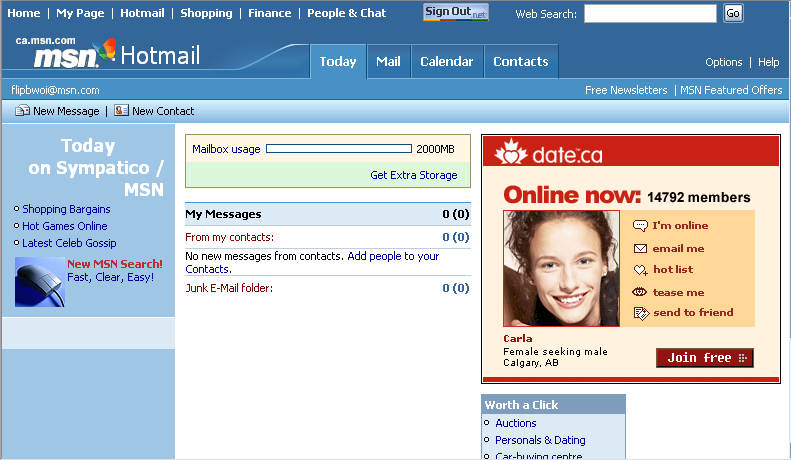
Task: Click the email me envelope icon
Action: (x=640, y=248)
